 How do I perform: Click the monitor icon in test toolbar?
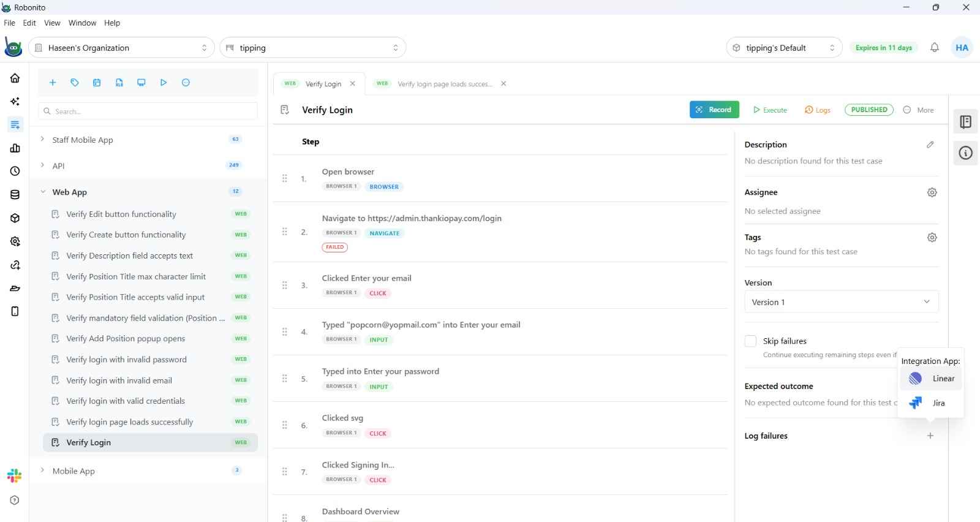click(141, 83)
